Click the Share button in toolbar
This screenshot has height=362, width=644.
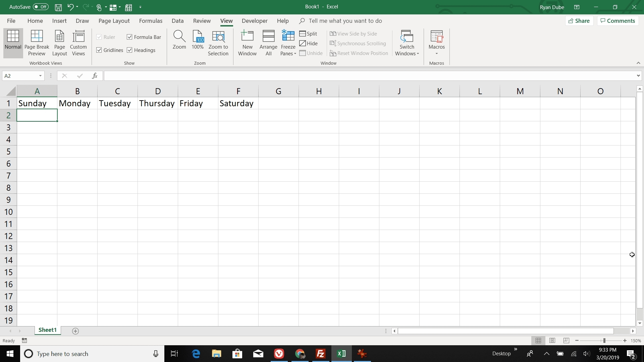click(x=580, y=21)
